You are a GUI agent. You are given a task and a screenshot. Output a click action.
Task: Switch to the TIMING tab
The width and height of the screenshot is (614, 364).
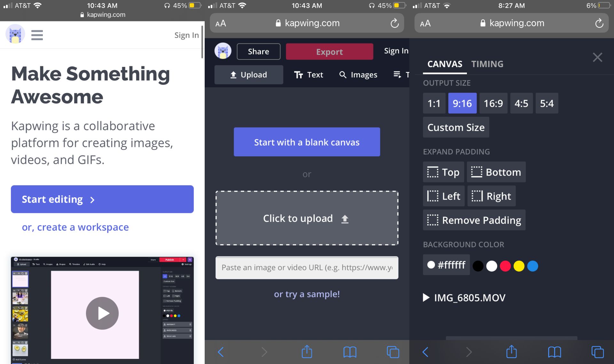coord(487,64)
